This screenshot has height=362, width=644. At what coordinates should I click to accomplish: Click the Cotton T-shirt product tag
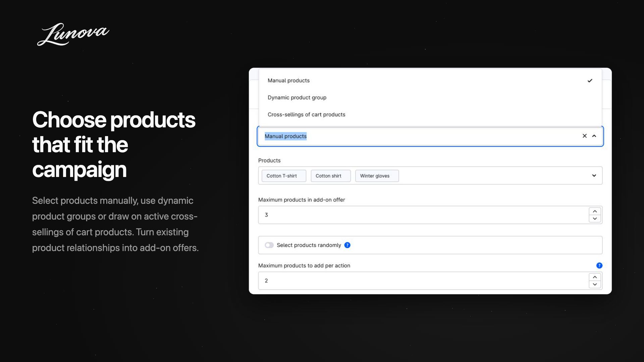284,176
